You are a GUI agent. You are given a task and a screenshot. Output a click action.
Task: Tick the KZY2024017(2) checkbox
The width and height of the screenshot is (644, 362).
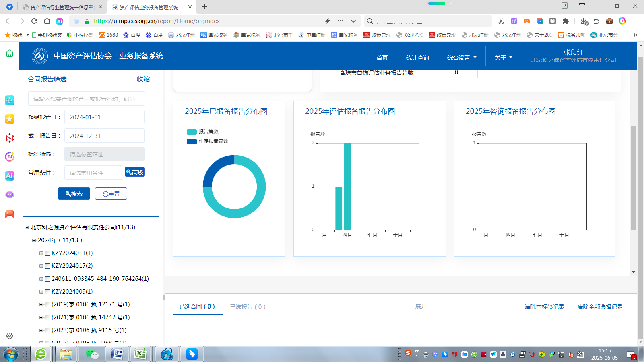(47, 266)
